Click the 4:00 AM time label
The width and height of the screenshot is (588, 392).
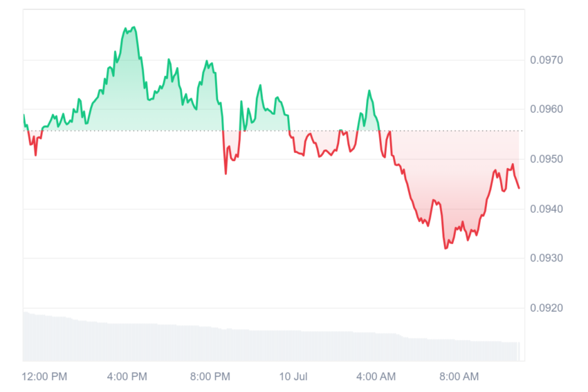click(x=376, y=376)
